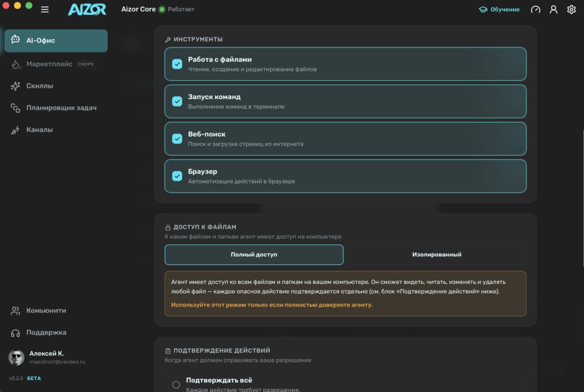Viewport: 584px width, 392px height.
Task: Uncheck the Работа с файлами checkbox
Action: tap(177, 64)
